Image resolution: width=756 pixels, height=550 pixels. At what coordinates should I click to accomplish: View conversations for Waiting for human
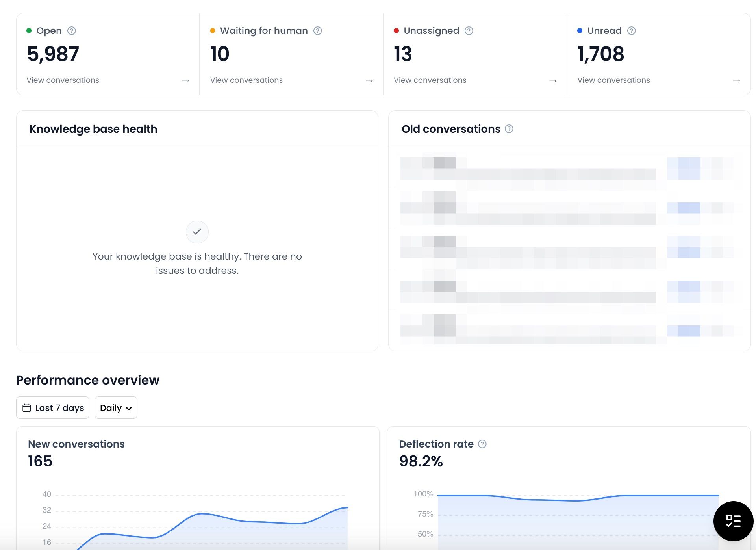(x=246, y=80)
